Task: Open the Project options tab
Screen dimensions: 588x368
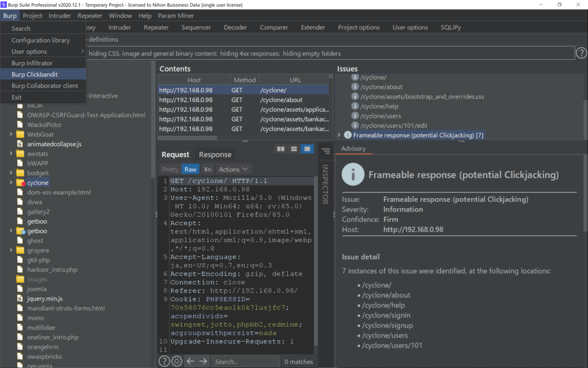Action: (x=359, y=27)
